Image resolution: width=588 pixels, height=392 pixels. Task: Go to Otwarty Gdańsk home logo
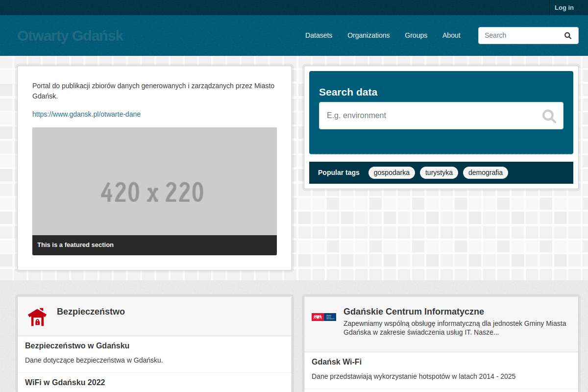71,36
